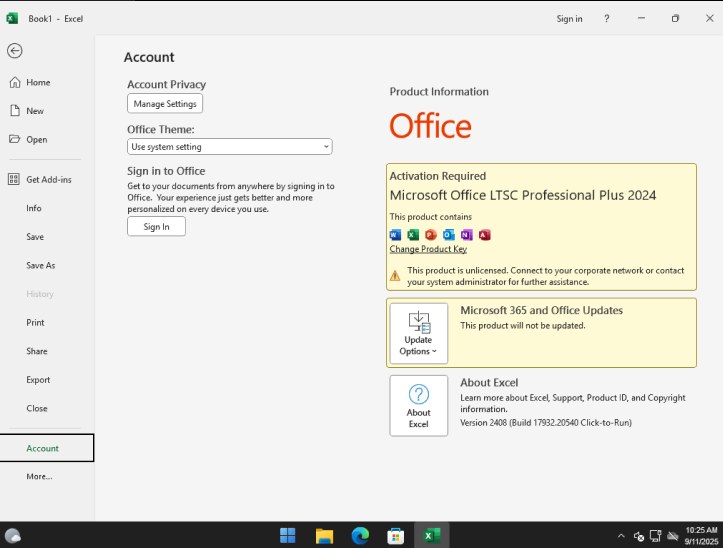Click the Open folder icon in sidebar
This screenshot has width=723, height=548.
(x=15, y=139)
